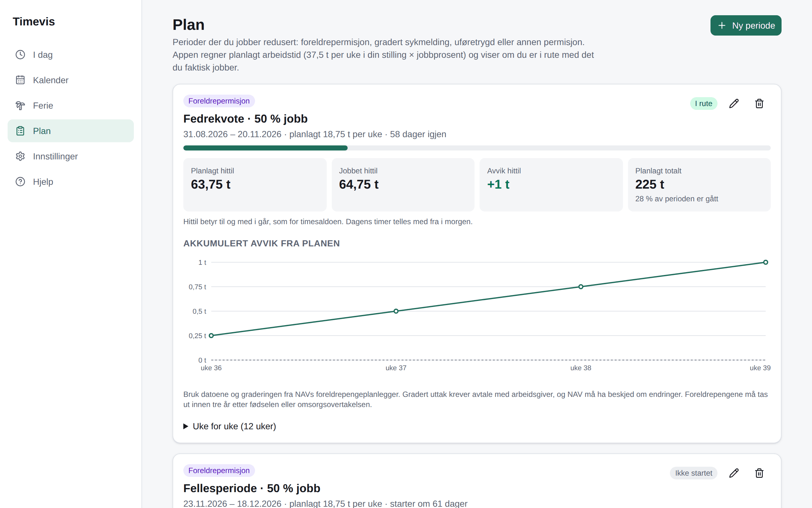Select Innstillinger in the sidebar
Screen dimensions: 812x508
click(70, 156)
